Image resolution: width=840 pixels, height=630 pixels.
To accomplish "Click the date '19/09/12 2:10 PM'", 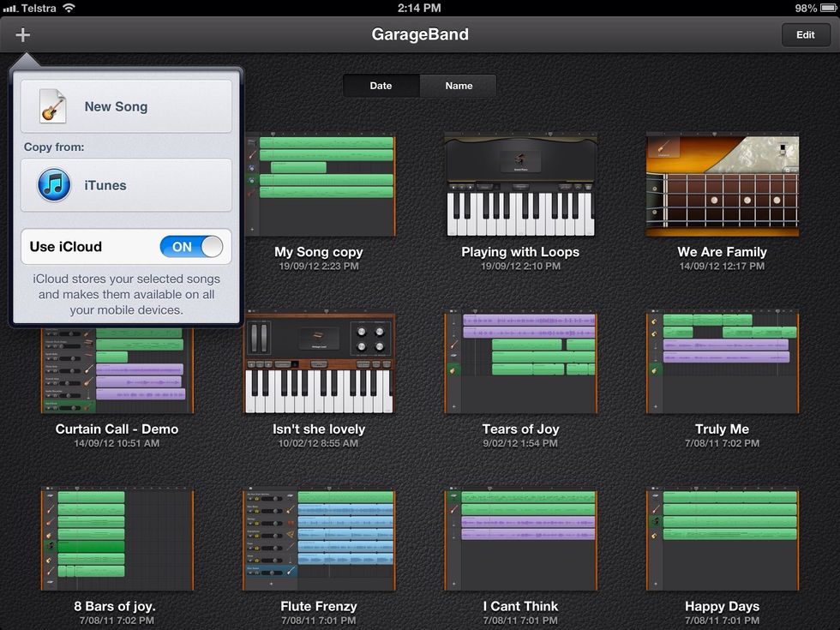I will point(520,267).
